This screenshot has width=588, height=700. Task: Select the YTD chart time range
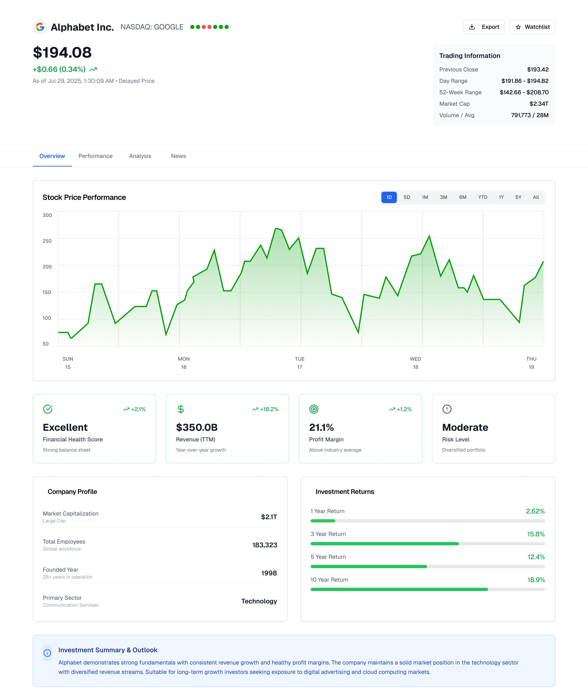click(x=483, y=197)
